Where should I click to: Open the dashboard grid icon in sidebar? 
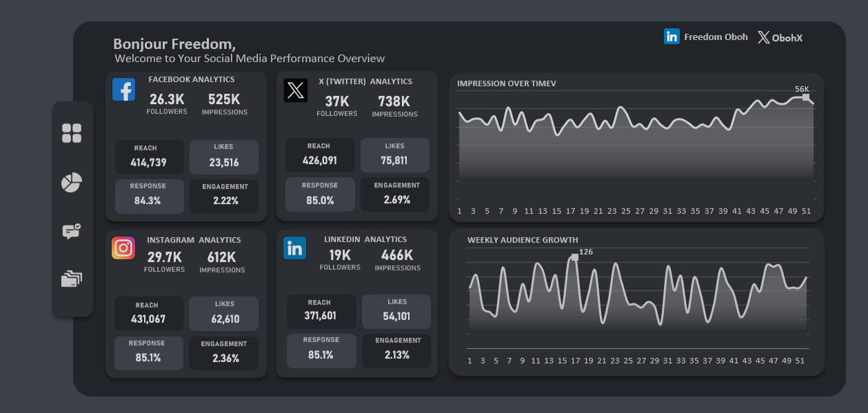72,134
